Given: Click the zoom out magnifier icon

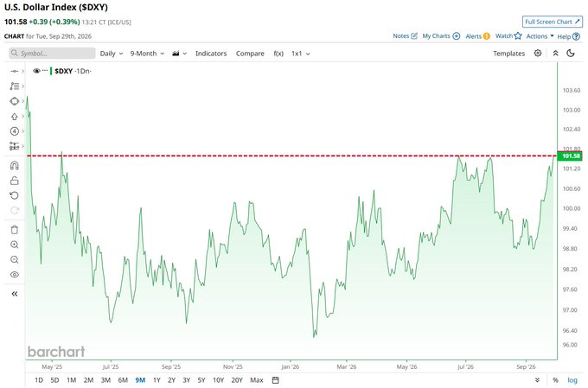Looking at the screenshot, I should pyautogui.click(x=14, y=259).
